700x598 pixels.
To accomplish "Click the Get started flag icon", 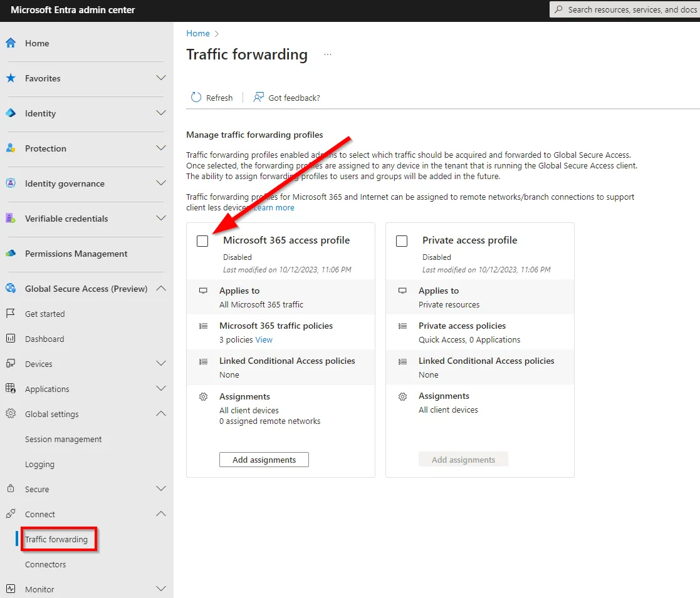I will click(11, 314).
